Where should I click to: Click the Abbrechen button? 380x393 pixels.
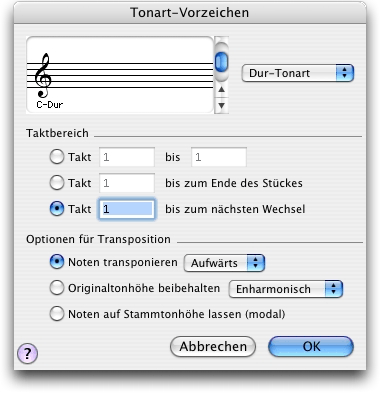coord(213,347)
